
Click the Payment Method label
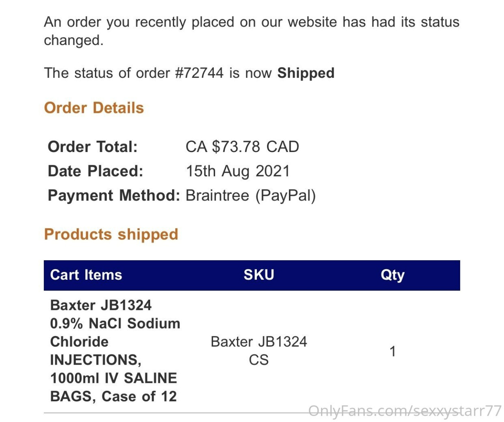coord(114,195)
